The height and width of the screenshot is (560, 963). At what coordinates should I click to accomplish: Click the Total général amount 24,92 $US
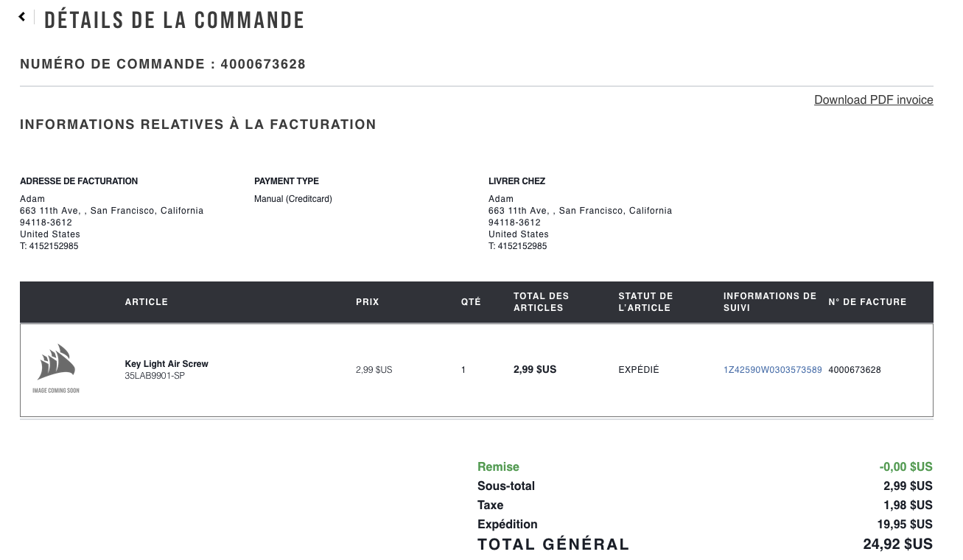point(897,545)
